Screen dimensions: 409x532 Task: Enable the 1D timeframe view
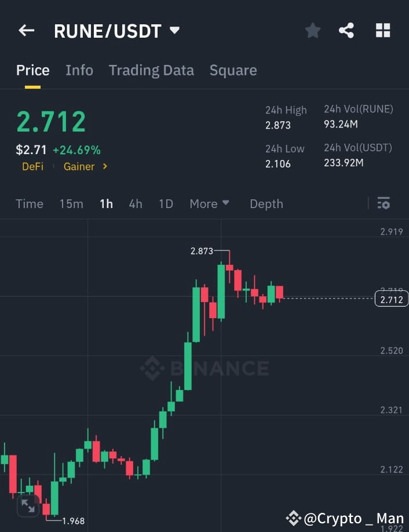[x=166, y=203]
